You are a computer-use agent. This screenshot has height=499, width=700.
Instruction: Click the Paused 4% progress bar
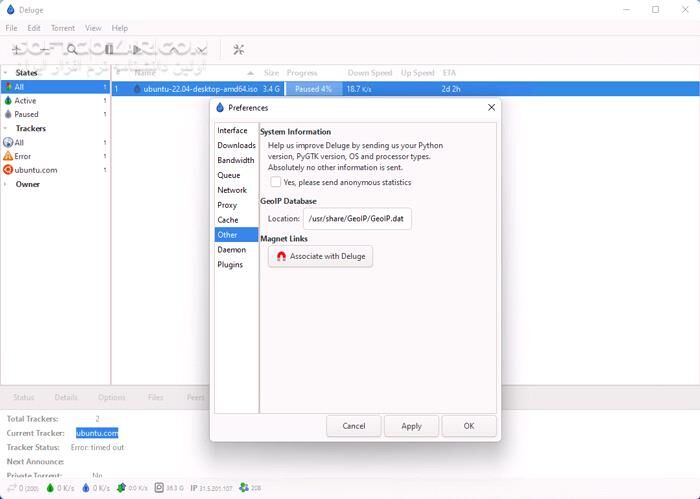tap(313, 89)
